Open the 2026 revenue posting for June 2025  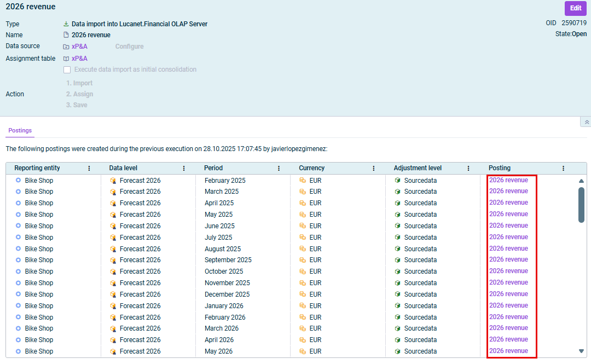tap(508, 225)
